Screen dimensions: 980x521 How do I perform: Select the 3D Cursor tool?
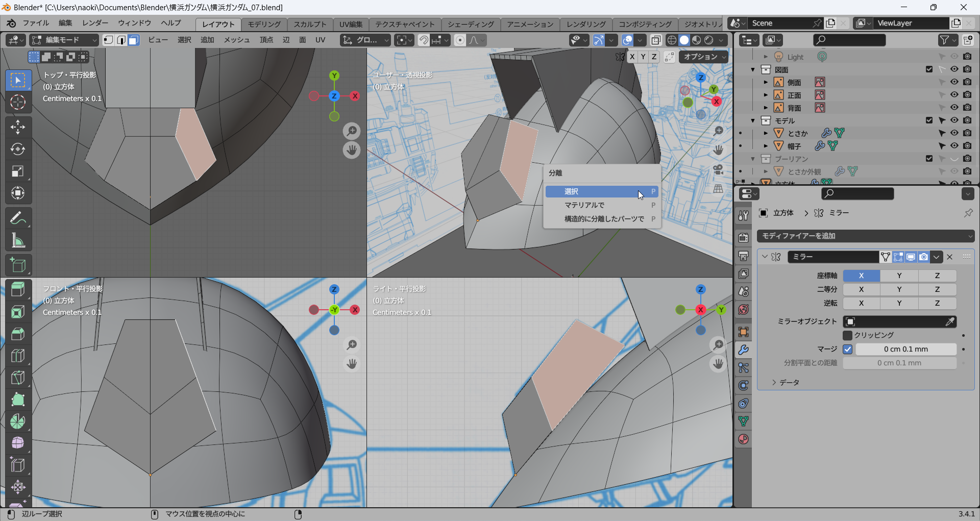pyautogui.click(x=18, y=103)
